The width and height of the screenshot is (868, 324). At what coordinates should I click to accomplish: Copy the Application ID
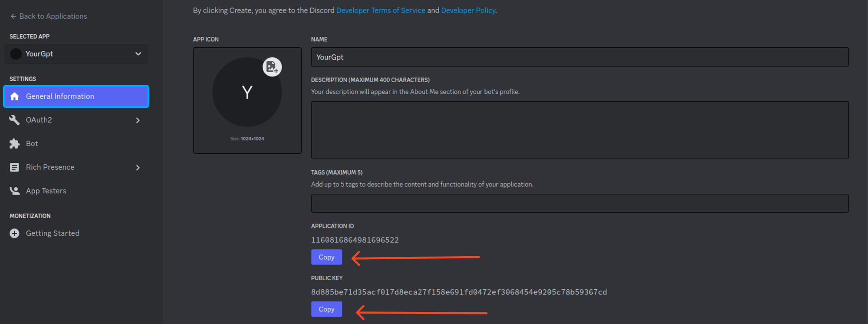point(326,257)
